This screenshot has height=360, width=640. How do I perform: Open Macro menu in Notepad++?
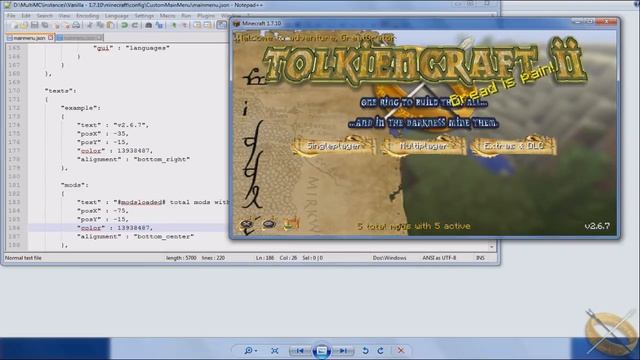click(x=167, y=16)
